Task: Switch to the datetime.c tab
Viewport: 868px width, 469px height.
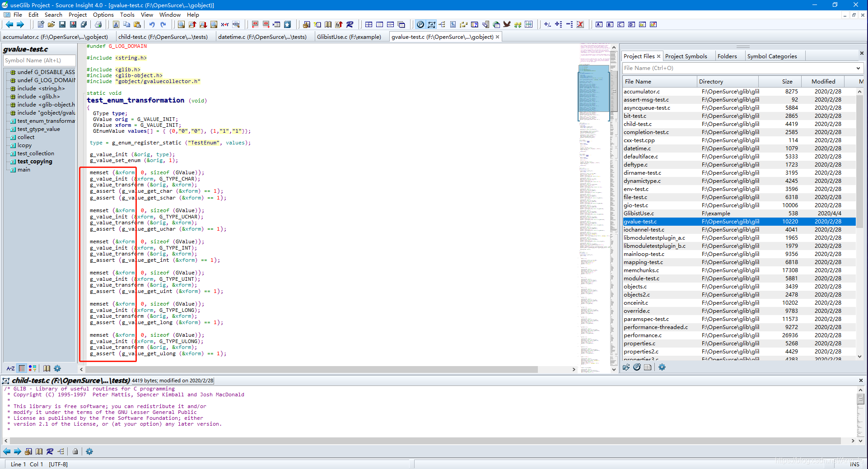Action: 262,37
